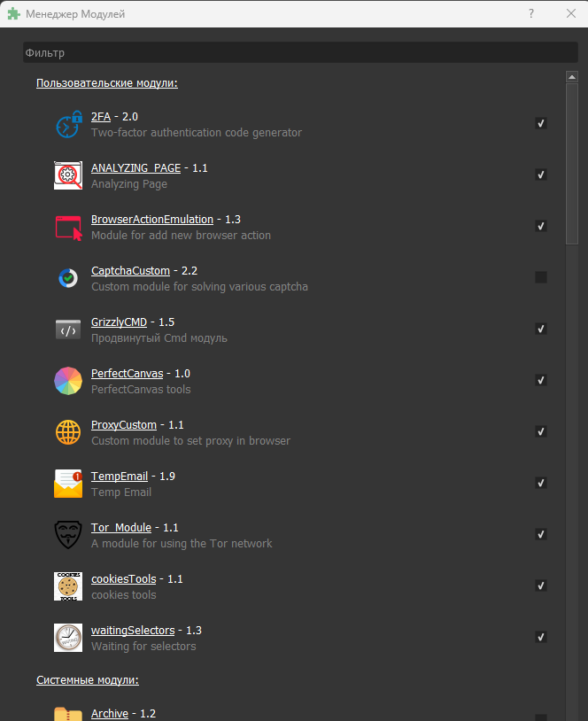
Task: Open the CaptchaCustom module link
Action: tap(130, 271)
